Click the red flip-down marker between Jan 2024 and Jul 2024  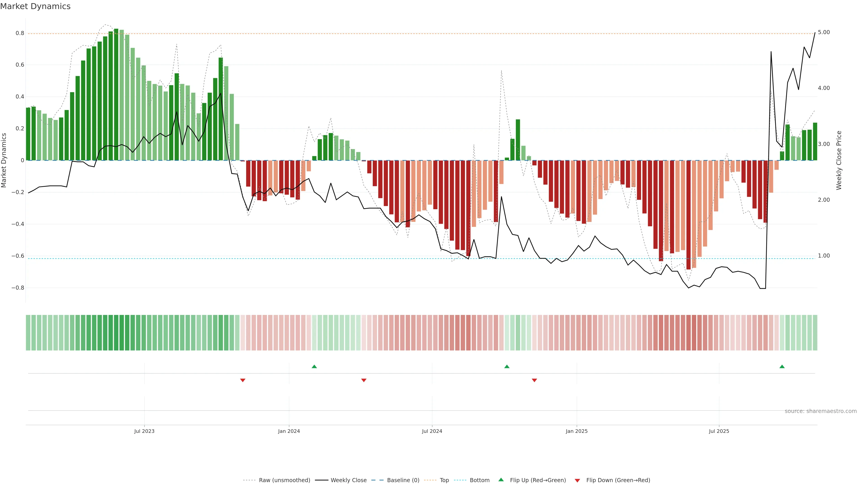coord(363,380)
